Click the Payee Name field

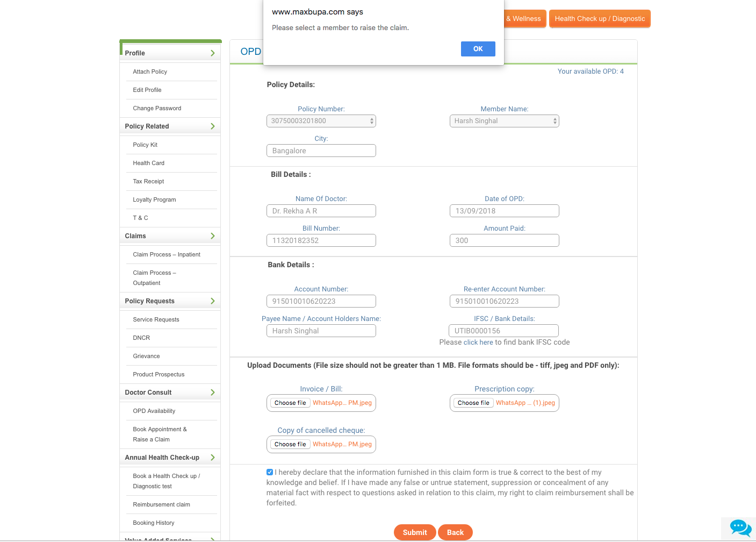click(321, 331)
